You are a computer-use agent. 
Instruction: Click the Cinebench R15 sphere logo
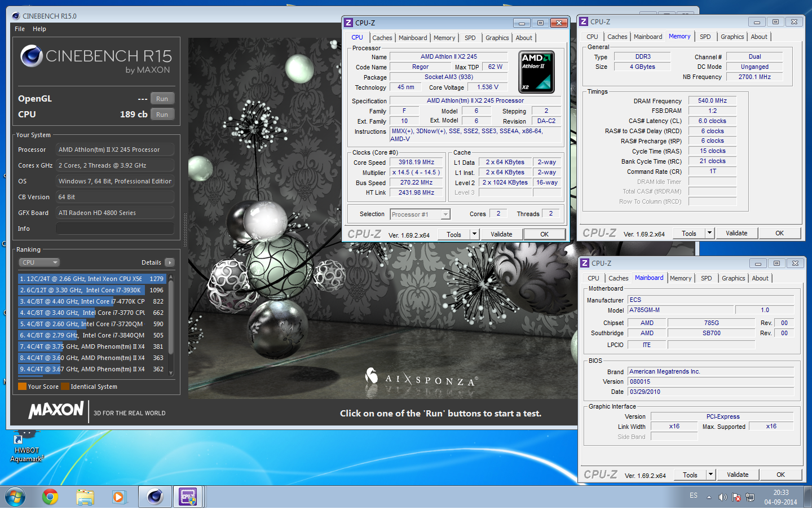point(32,56)
